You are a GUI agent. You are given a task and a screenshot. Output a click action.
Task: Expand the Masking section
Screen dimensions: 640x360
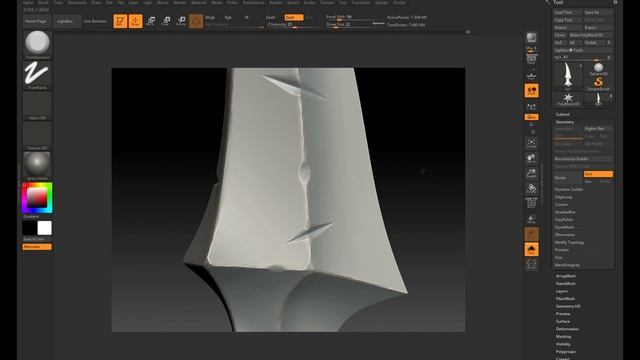tap(563, 337)
